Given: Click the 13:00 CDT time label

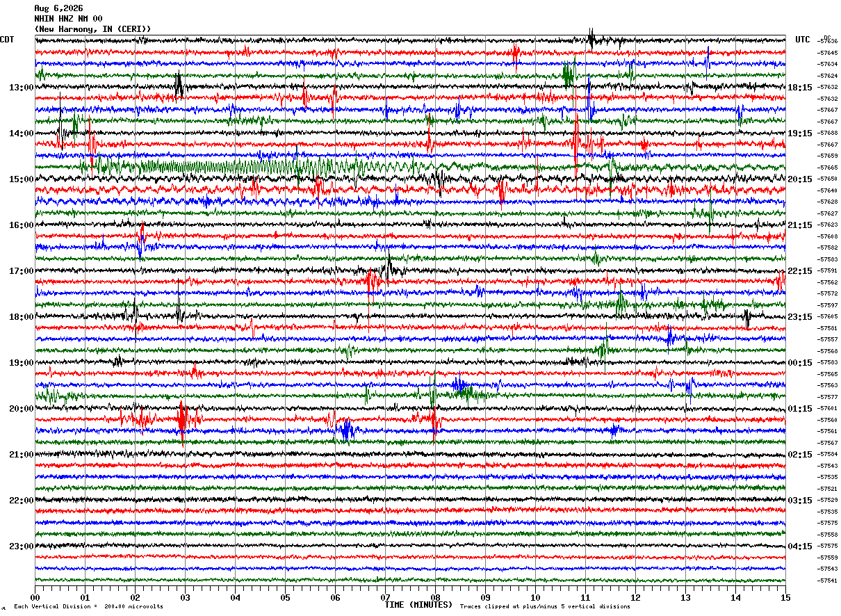Looking at the screenshot, I should pos(22,88).
